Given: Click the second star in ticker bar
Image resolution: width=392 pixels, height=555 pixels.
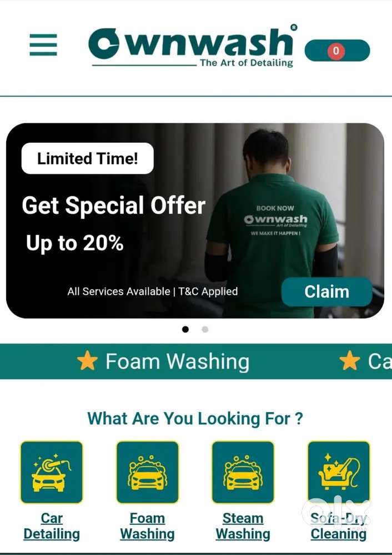Looking at the screenshot, I should tap(350, 361).
